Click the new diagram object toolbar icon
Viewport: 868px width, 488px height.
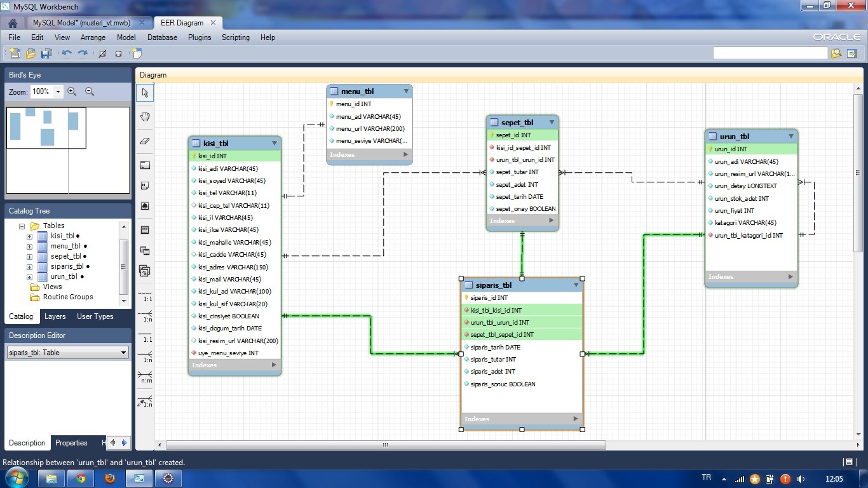[x=137, y=54]
